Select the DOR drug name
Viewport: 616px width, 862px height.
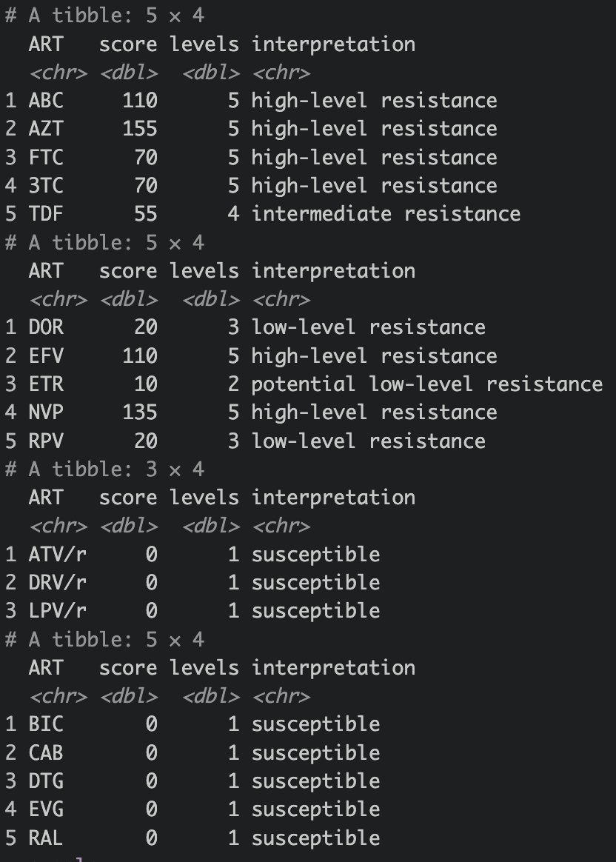pyautogui.click(x=46, y=327)
